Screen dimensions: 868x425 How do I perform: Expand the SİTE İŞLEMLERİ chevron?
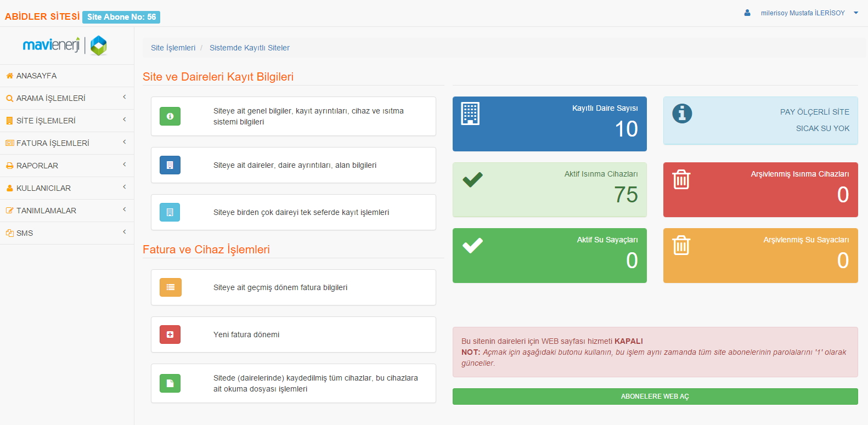pyautogui.click(x=125, y=120)
